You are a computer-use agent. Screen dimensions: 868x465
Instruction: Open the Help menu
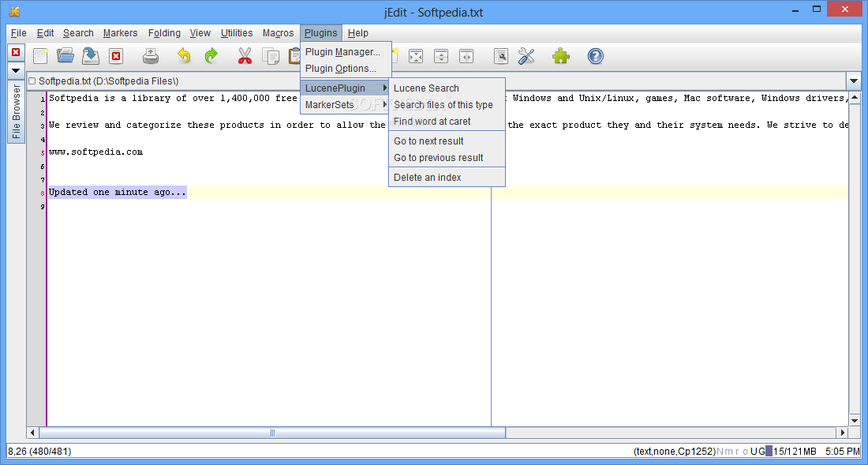pyautogui.click(x=357, y=32)
